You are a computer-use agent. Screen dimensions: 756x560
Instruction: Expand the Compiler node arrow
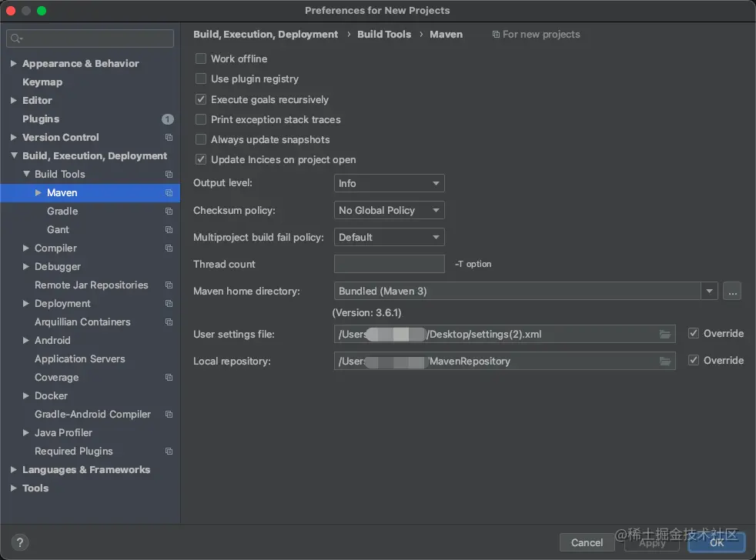[26, 248]
